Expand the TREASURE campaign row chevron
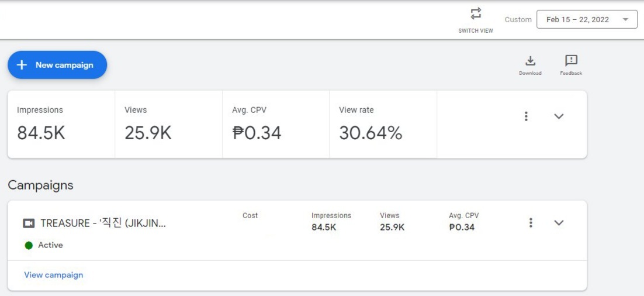The height and width of the screenshot is (296, 644). coord(559,223)
